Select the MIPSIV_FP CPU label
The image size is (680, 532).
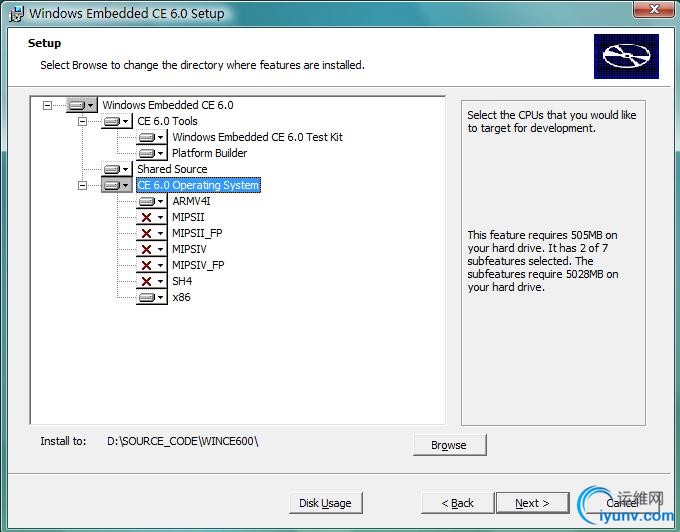point(198,265)
